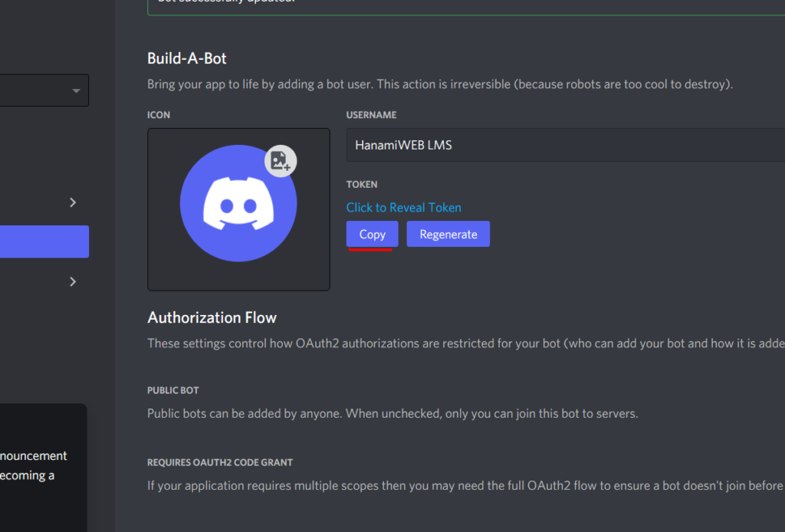Image resolution: width=785 pixels, height=532 pixels.
Task: Click the upload image badge on bot avatar
Action: pos(281,161)
